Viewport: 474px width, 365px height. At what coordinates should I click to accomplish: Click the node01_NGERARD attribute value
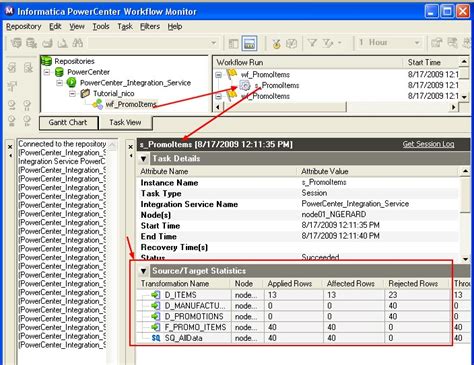334,214
